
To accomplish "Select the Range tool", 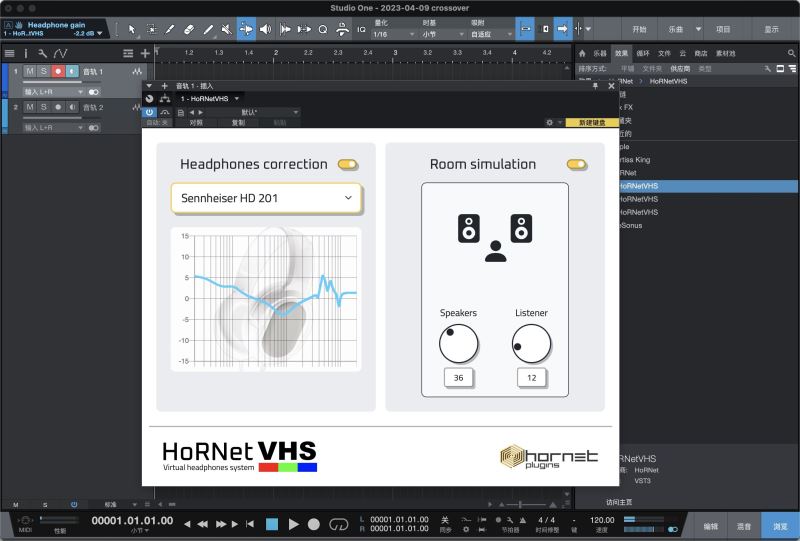I will 152,30.
